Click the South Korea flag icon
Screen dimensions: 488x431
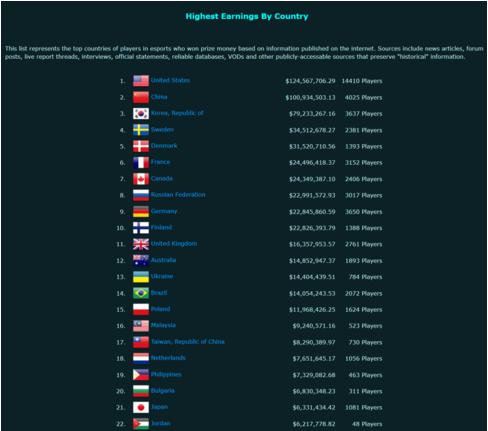141,114
